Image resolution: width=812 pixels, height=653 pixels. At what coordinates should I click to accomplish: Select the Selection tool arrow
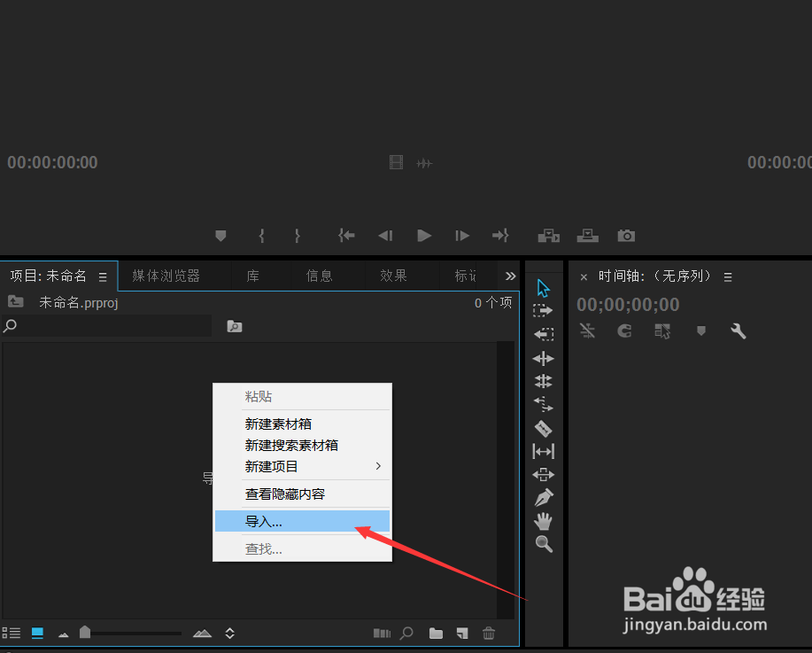point(543,288)
